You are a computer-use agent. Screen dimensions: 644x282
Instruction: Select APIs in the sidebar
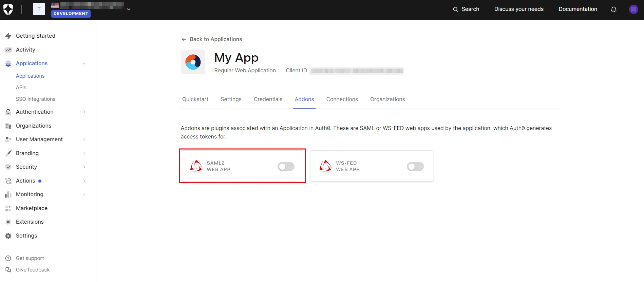21,88
